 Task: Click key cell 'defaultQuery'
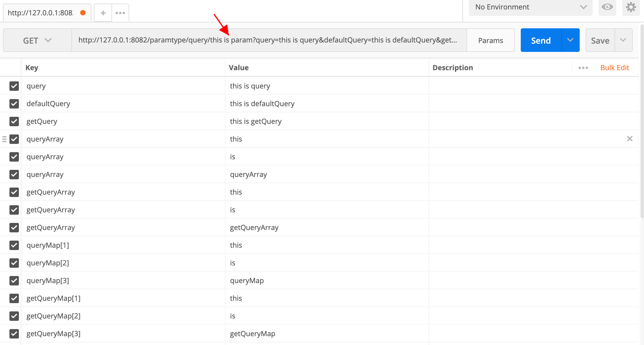tap(124, 103)
